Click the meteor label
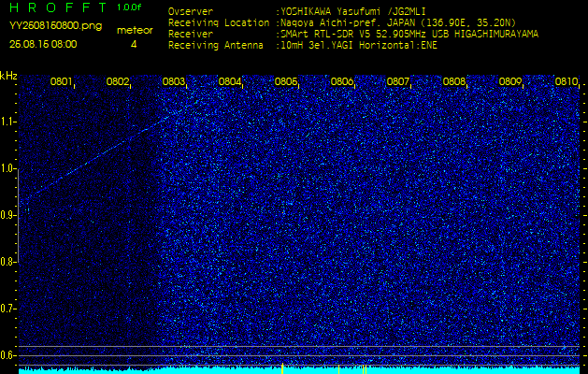Viewport: 588px width, 374px height. pos(135,31)
